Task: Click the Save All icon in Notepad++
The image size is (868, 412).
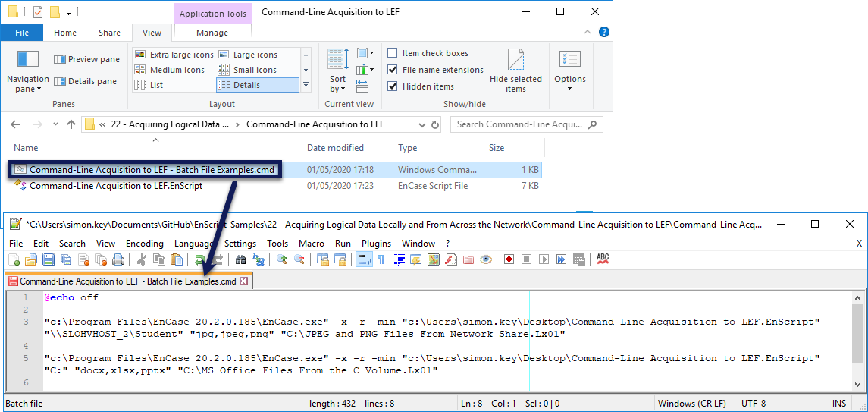Action: coord(66,259)
